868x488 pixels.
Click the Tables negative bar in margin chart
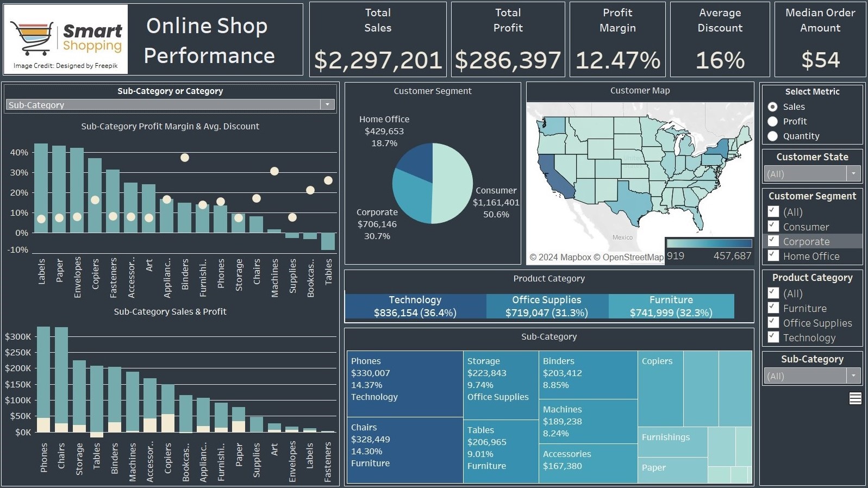[328, 241]
